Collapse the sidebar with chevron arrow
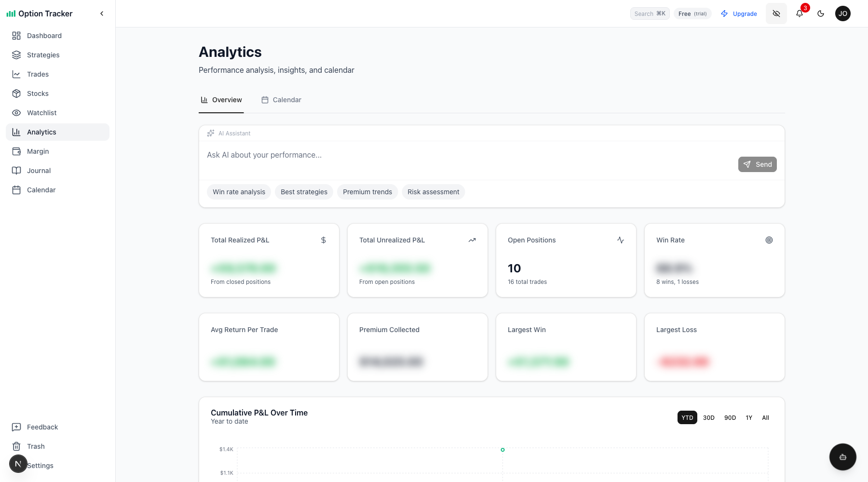Viewport: 868px width, 482px height. [102, 13]
